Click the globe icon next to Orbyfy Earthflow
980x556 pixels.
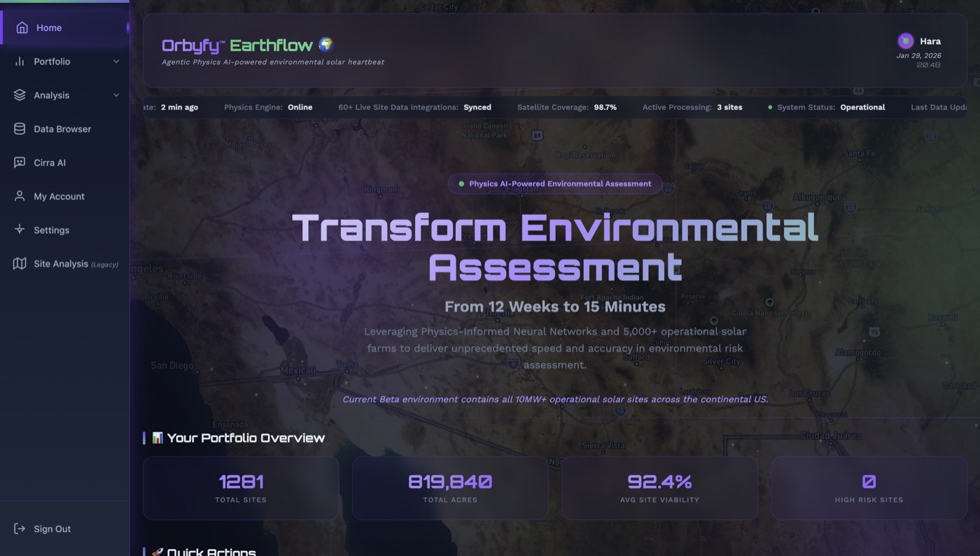(324, 44)
